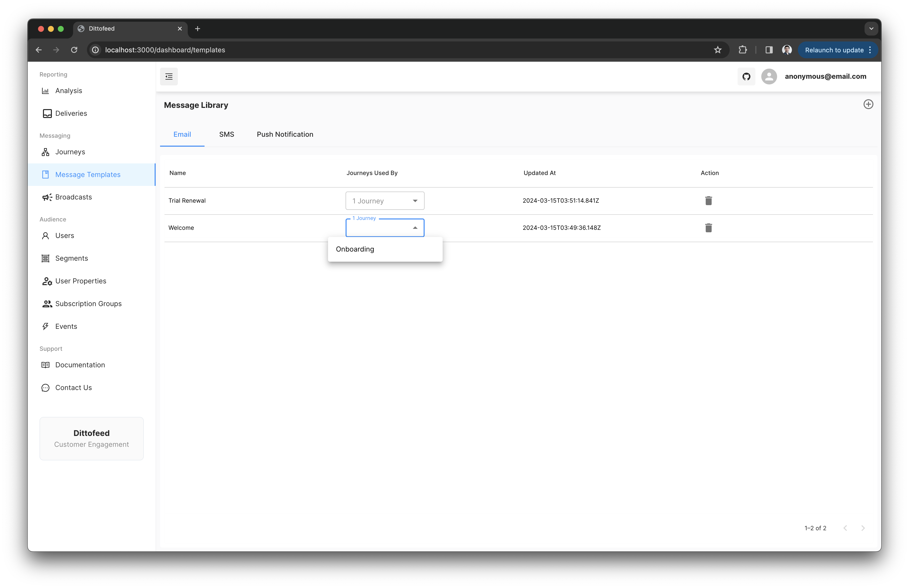The image size is (909, 588).
Task: Go to next page of results
Action: 863,528
